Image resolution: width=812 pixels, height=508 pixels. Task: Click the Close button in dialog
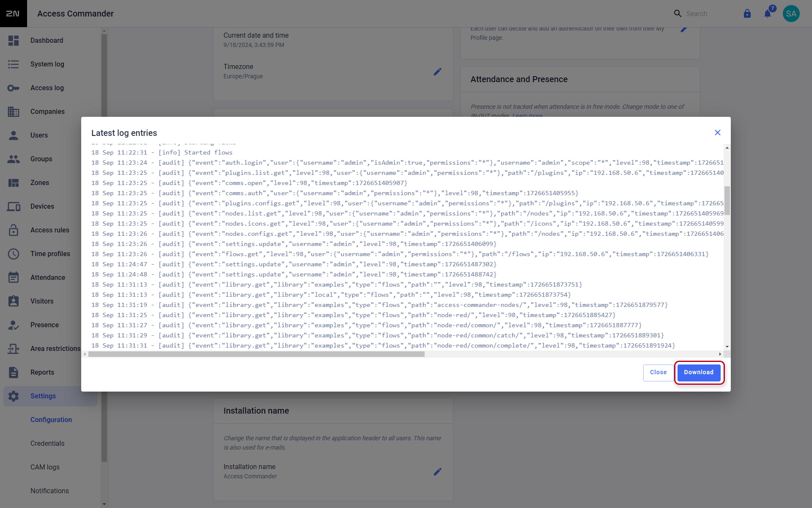pos(658,373)
